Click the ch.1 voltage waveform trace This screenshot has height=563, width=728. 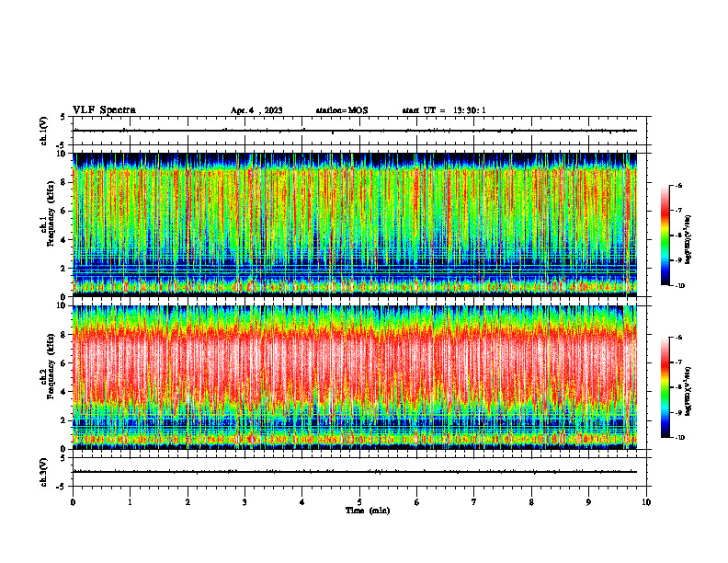click(355, 131)
